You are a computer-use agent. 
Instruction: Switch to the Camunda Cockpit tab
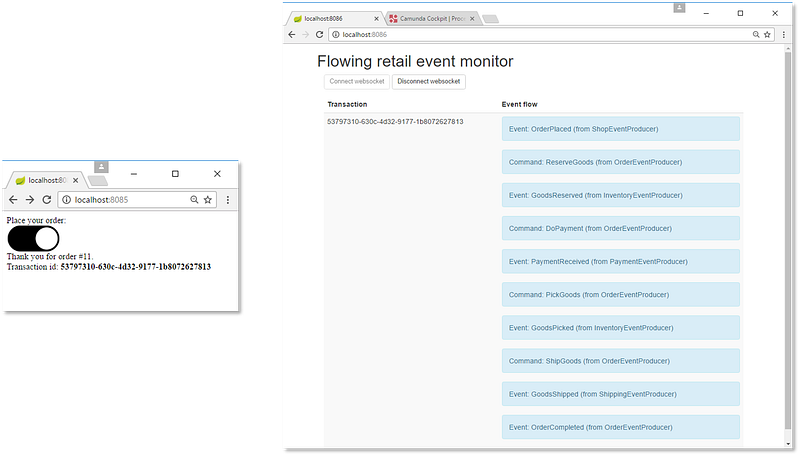coord(432,18)
